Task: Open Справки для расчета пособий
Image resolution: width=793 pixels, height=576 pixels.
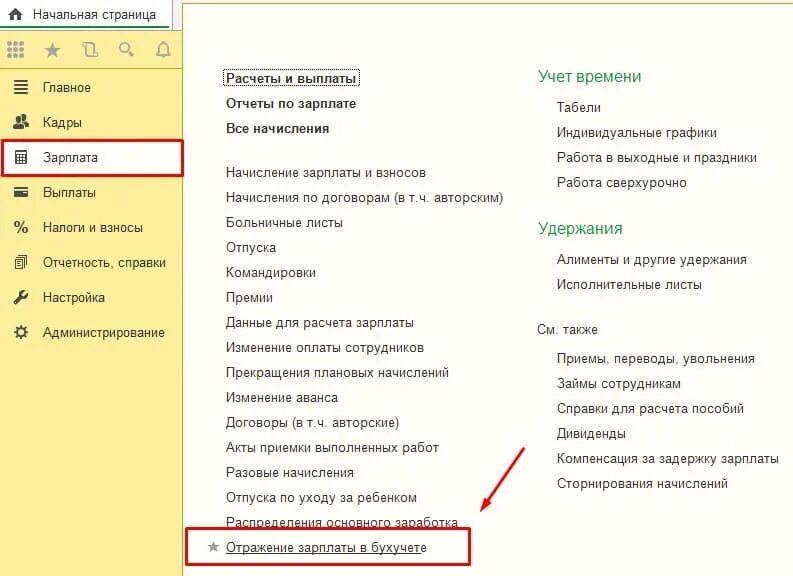Action: [650, 408]
